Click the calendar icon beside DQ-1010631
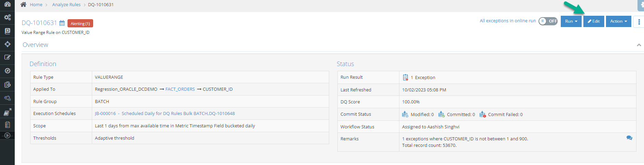 tap(62, 23)
